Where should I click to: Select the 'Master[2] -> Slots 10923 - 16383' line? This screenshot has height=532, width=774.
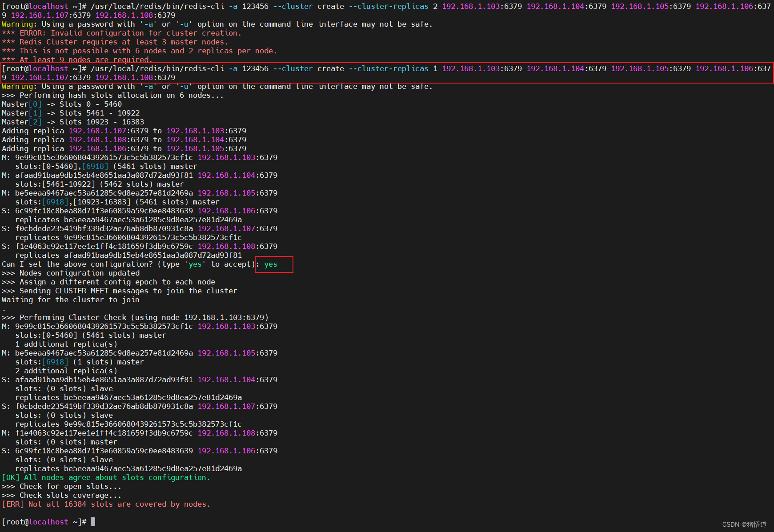(x=73, y=122)
